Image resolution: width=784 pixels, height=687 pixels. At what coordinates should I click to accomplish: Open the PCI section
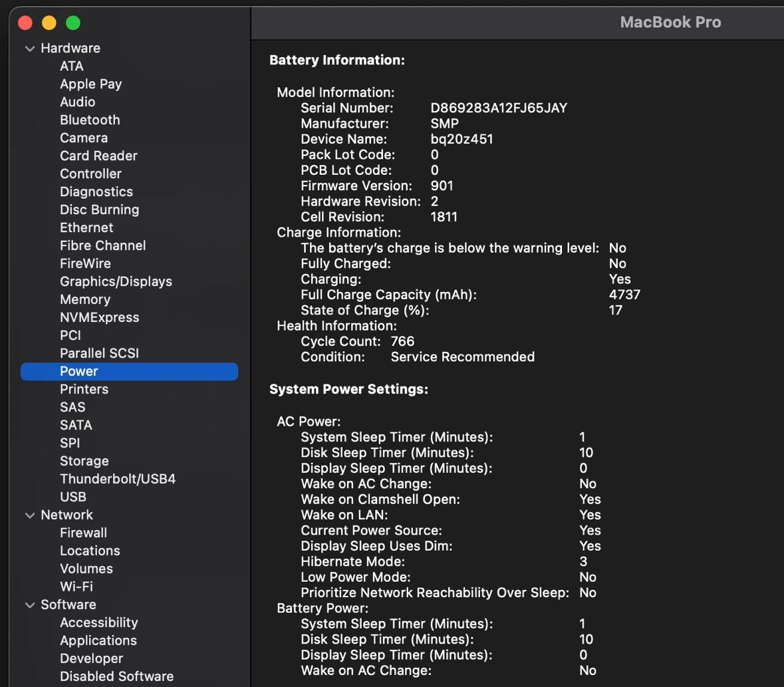[70, 335]
